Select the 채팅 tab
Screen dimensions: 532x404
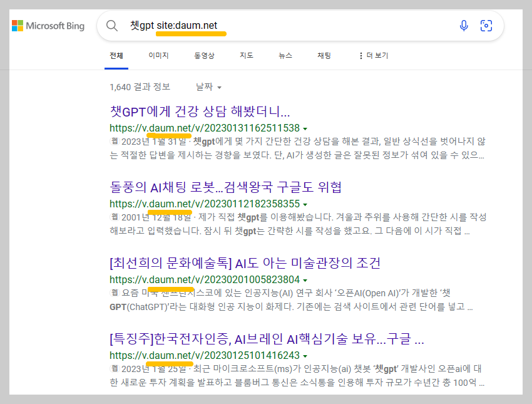(x=324, y=55)
